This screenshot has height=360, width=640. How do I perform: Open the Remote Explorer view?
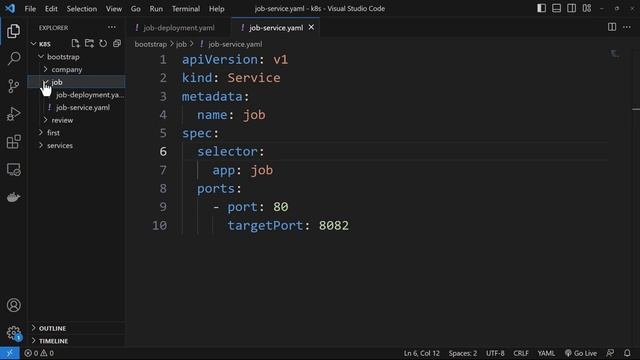[13, 169]
